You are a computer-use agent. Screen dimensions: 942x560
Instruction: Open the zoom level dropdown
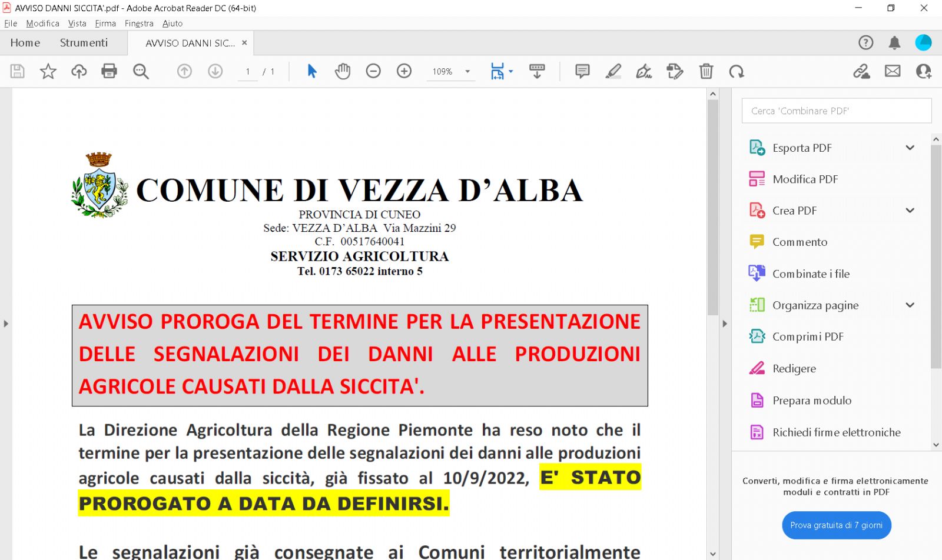pos(467,71)
